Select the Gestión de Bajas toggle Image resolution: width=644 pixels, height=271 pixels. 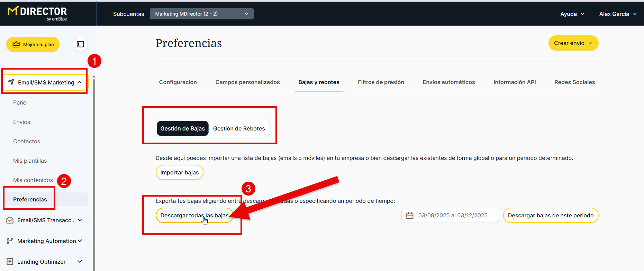pyautogui.click(x=182, y=128)
